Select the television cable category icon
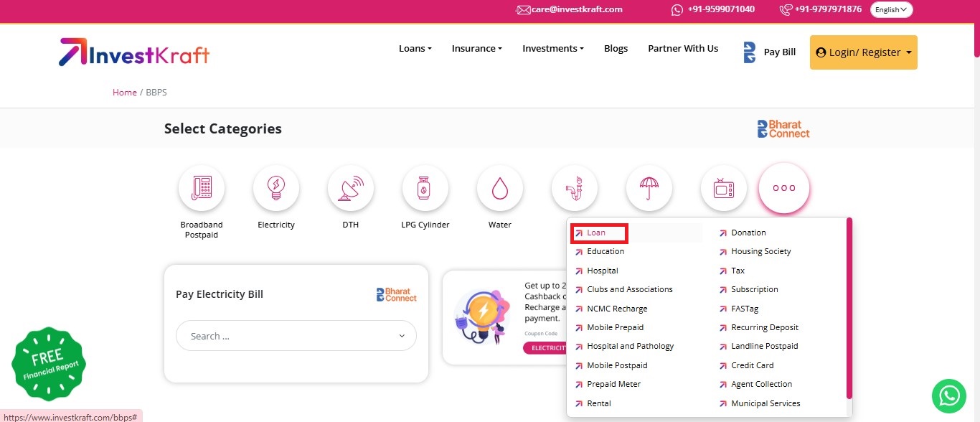Image resolution: width=980 pixels, height=422 pixels. coord(724,188)
